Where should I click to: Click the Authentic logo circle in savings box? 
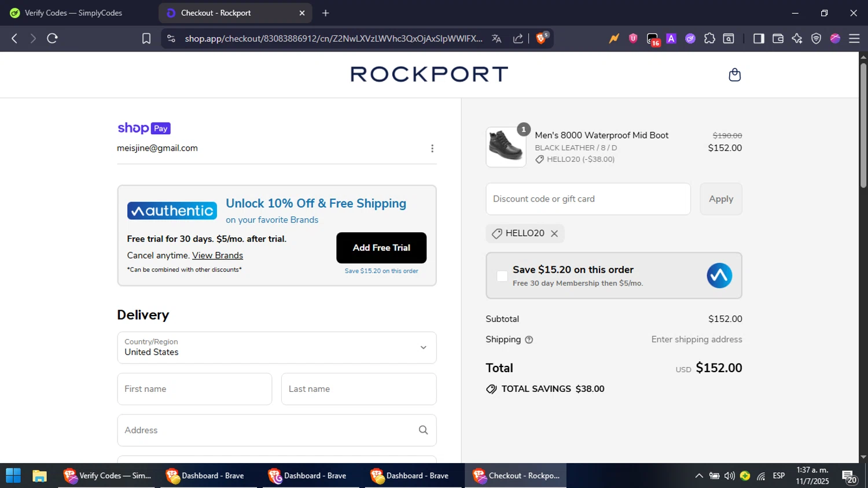[x=719, y=276]
